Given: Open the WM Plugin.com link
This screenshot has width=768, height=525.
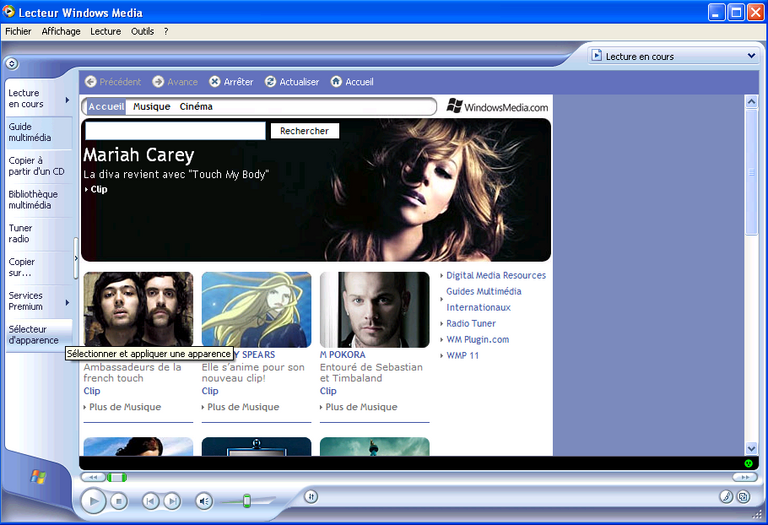Looking at the screenshot, I should click(478, 340).
